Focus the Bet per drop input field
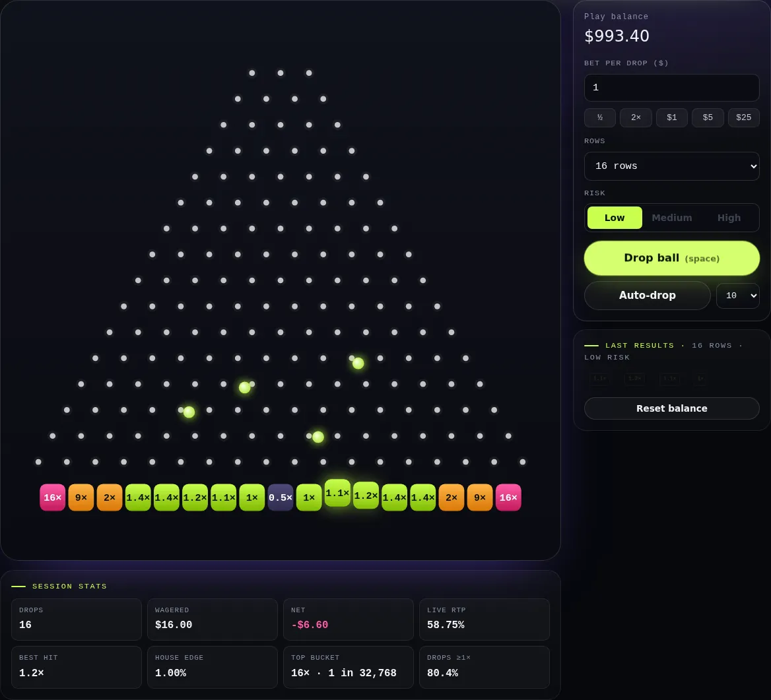This screenshot has width=771, height=700. (x=672, y=88)
